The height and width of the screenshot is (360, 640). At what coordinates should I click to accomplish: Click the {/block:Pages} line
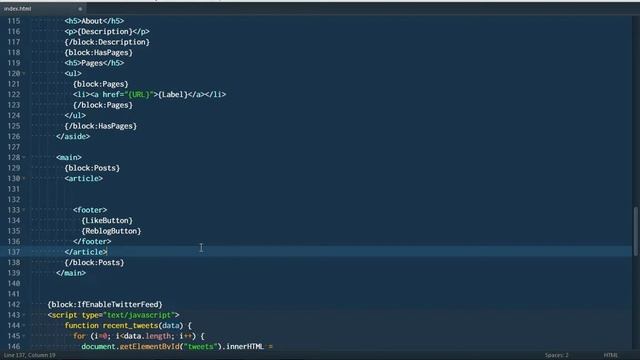click(103, 105)
